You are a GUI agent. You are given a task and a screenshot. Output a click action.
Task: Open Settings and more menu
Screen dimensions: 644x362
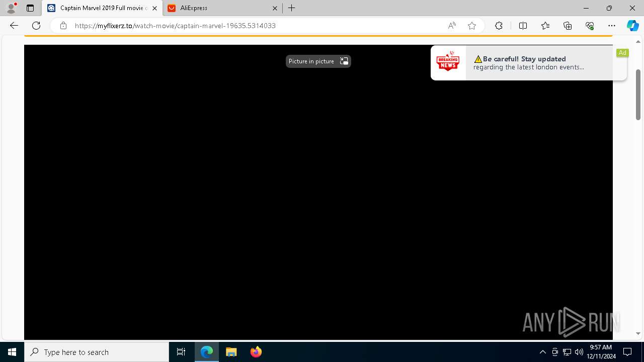(612, 26)
